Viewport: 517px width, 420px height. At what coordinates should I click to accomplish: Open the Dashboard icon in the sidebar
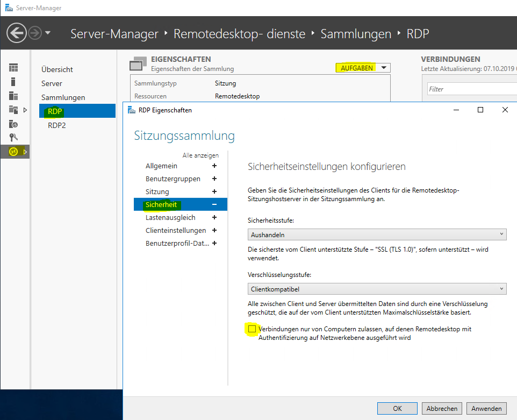tap(15, 67)
